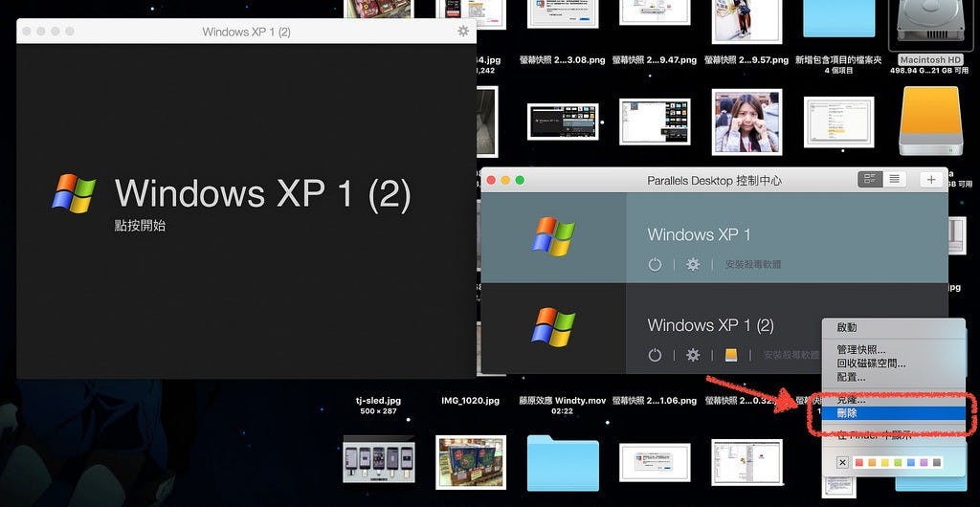Minimize the Parallels Desktop 控制中心 window
Viewport: 980px width, 507px height.
[x=505, y=181]
